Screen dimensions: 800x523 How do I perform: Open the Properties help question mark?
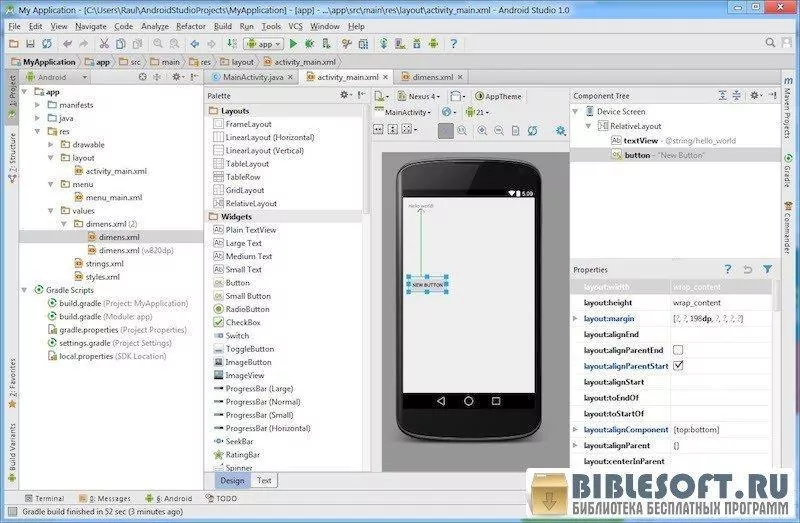tap(728, 269)
